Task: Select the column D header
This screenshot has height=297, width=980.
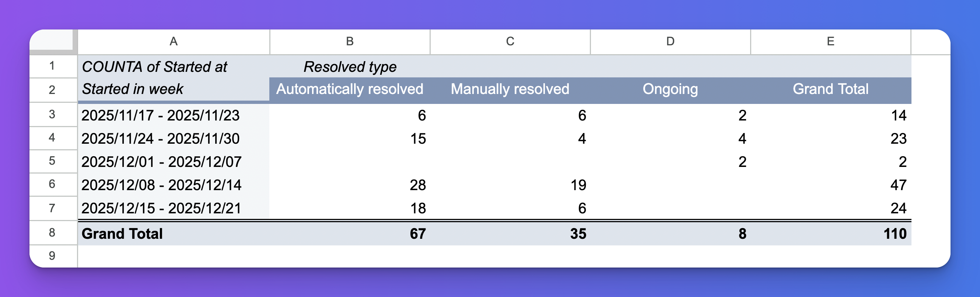Action: point(669,42)
